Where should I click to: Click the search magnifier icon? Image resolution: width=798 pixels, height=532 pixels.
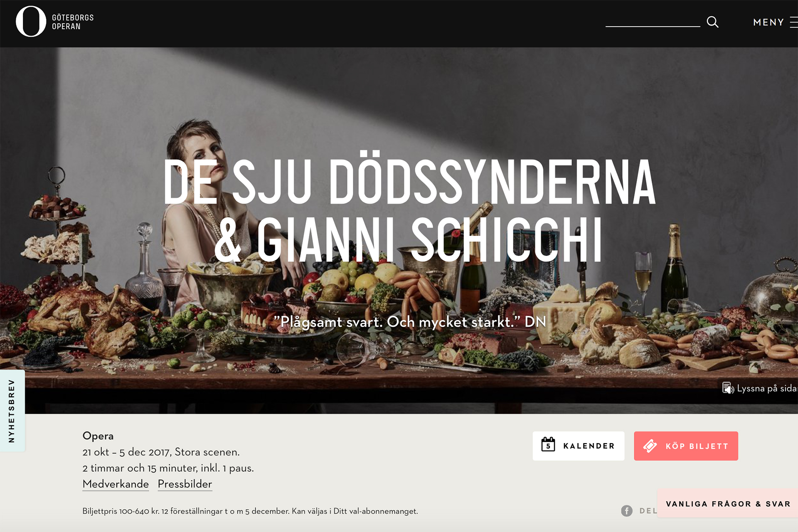(x=712, y=22)
